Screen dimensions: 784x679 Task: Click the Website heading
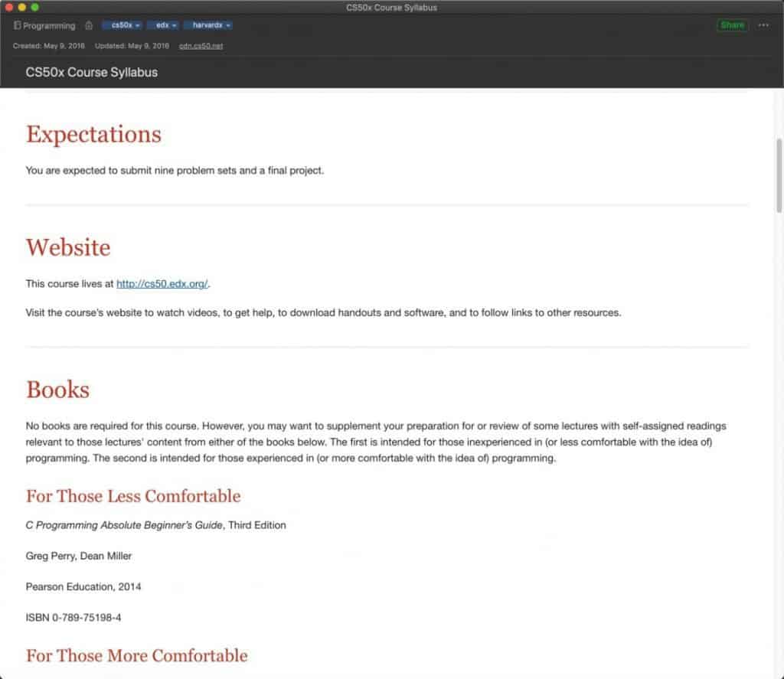(x=68, y=247)
